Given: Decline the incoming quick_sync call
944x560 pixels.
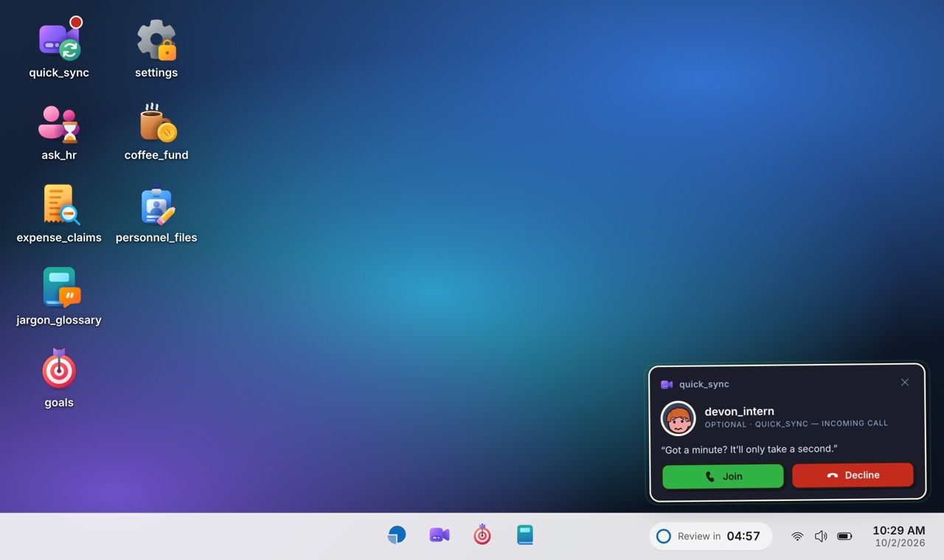Looking at the screenshot, I should [x=853, y=475].
